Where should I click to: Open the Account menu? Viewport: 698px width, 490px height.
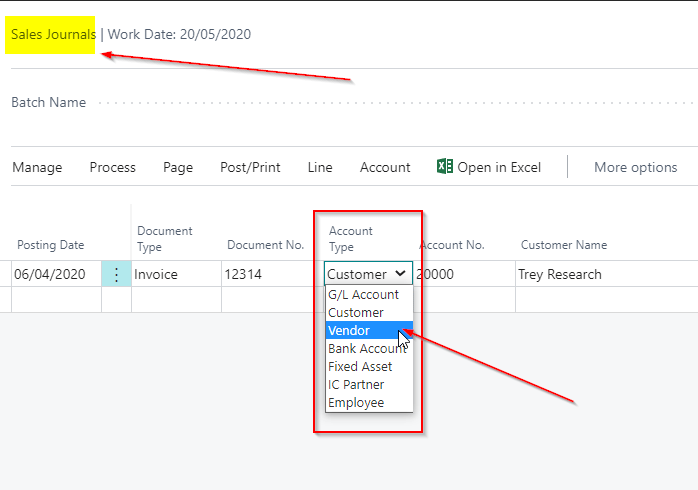pyautogui.click(x=385, y=168)
